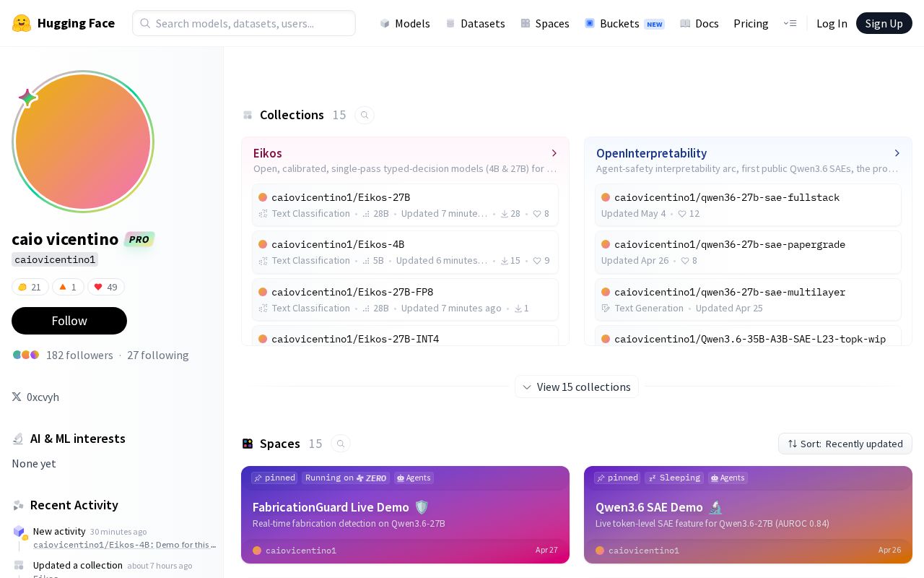This screenshot has width=924, height=578.
Task: Open the Sort: Recently updated dropdown
Action: [845, 444]
